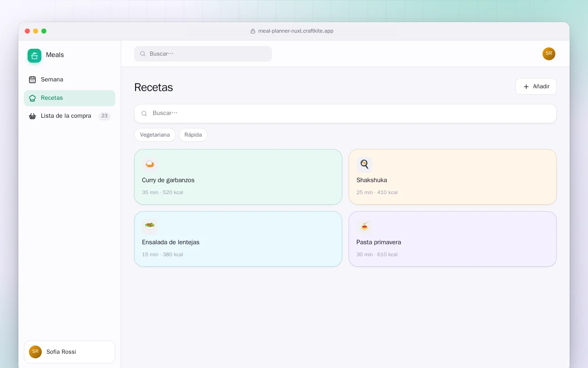
Task: Click the 23 badge on Lista de la compra
Action: coord(104,116)
